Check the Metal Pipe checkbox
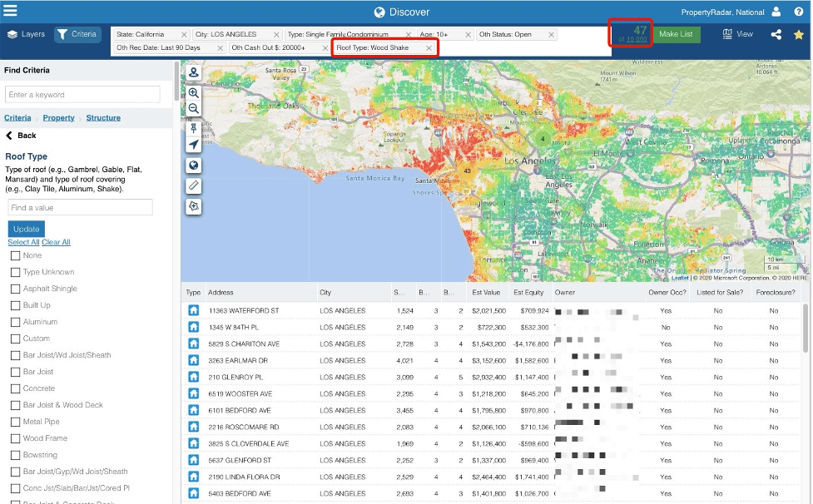The width and height of the screenshot is (813, 504). pos(16,422)
